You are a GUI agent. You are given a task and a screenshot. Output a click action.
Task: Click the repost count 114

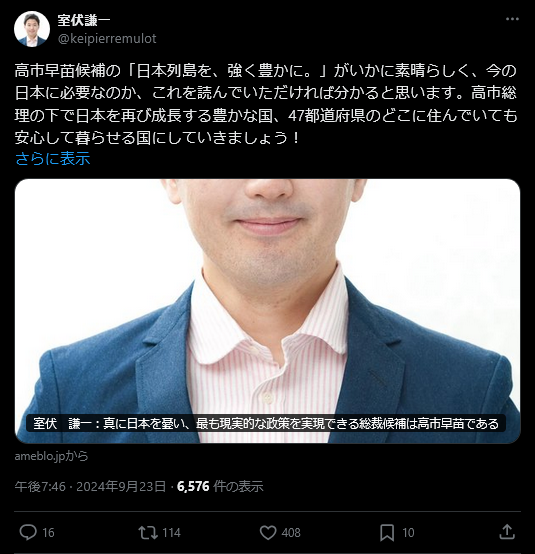coord(171,532)
